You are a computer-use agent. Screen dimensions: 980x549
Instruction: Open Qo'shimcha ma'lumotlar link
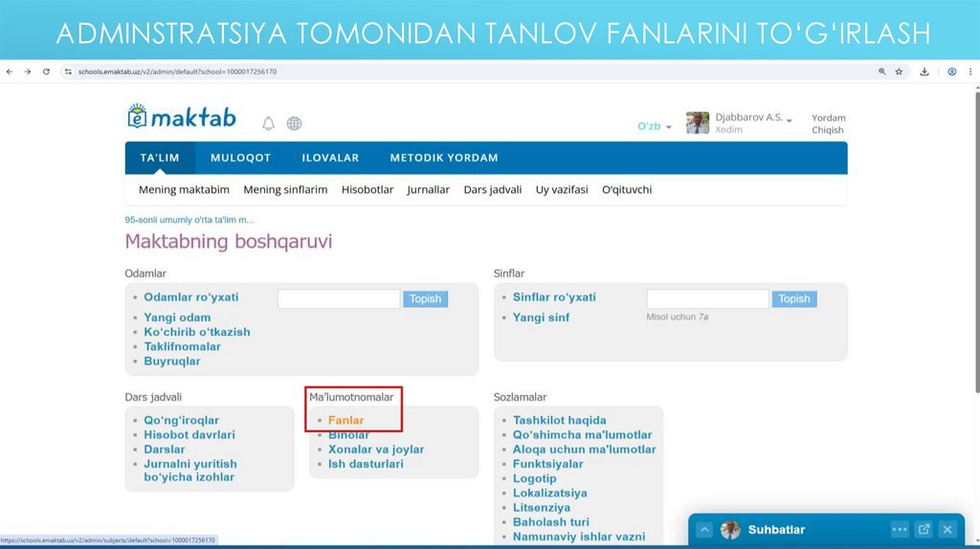(x=583, y=434)
